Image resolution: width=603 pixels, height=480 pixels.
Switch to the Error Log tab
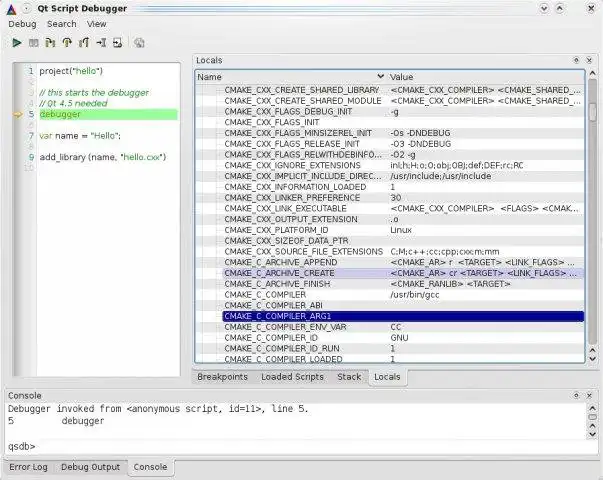click(28, 467)
